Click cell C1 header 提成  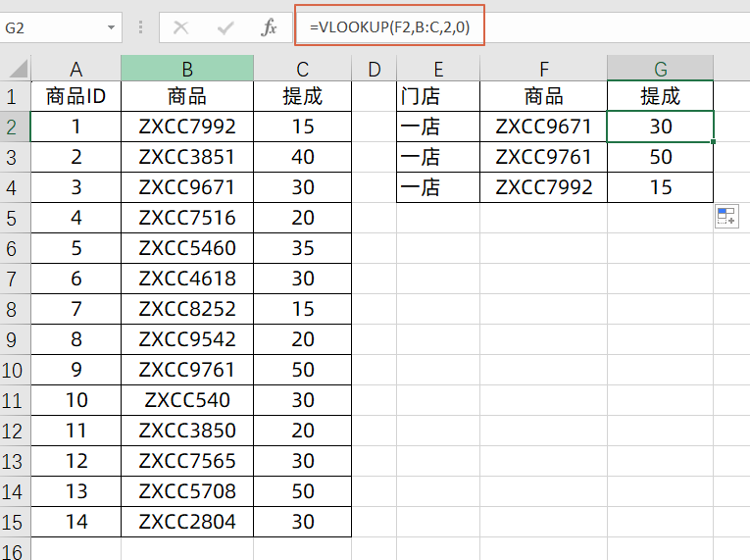(x=302, y=96)
